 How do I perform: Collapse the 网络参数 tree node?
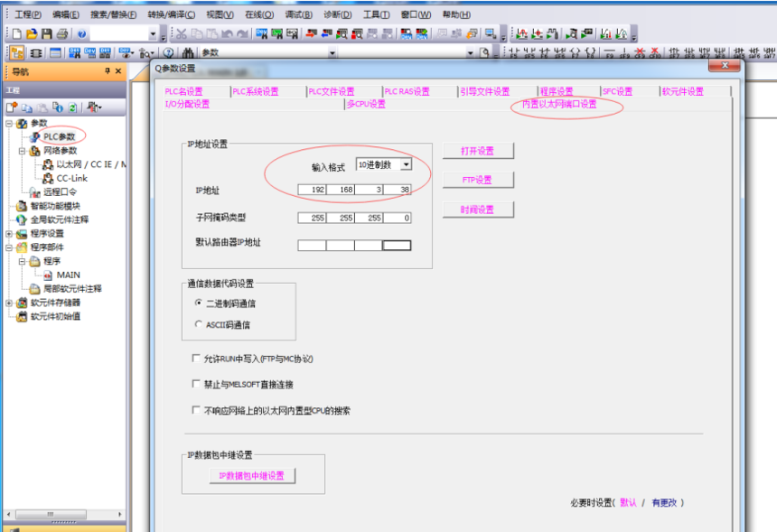22,151
